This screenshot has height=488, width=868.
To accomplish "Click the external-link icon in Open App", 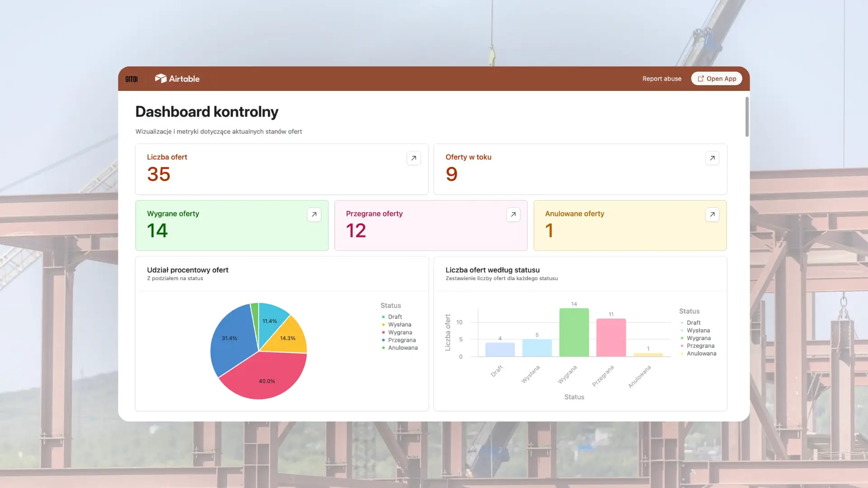I will pos(700,78).
